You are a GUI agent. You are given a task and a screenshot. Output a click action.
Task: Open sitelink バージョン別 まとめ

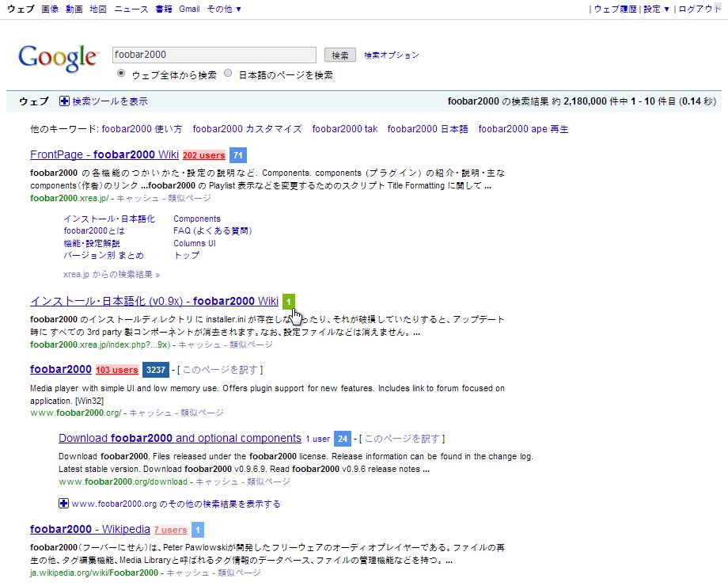[104, 256]
